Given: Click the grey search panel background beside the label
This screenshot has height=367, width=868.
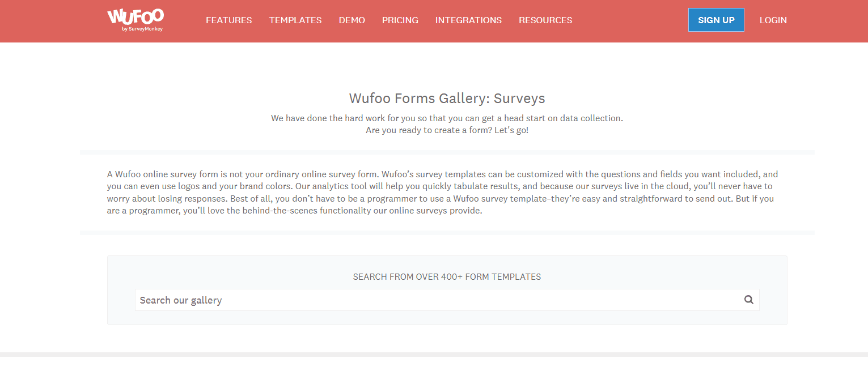Looking at the screenshot, I should [x=227, y=275].
